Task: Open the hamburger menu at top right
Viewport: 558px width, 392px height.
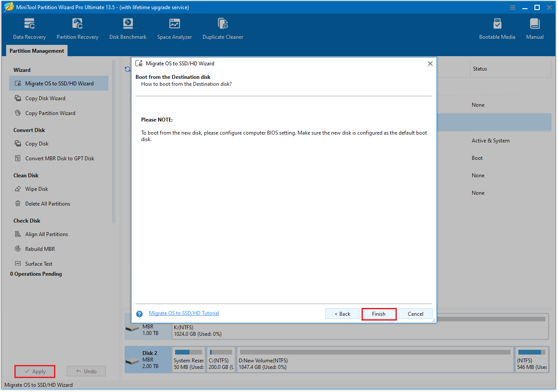Action: [512, 7]
